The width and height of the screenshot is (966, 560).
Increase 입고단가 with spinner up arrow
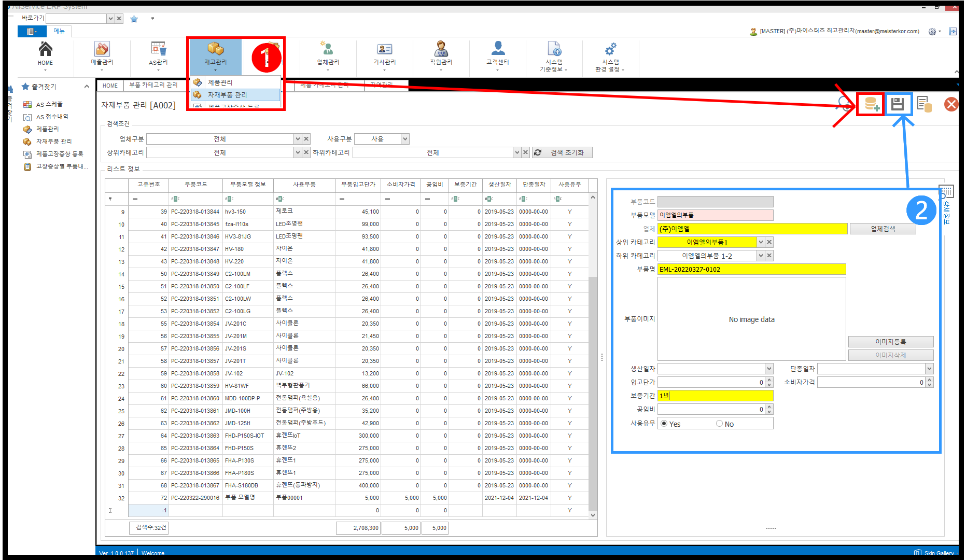coord(769,380)
